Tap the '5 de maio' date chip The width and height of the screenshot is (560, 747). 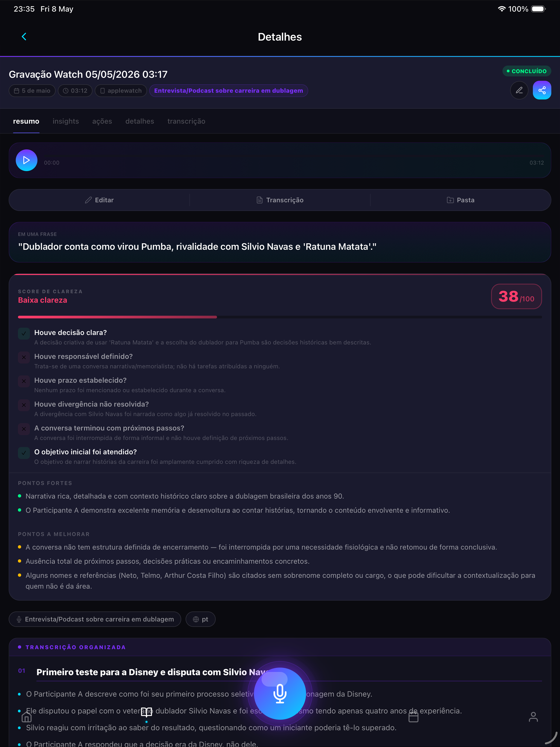(32, 91)
